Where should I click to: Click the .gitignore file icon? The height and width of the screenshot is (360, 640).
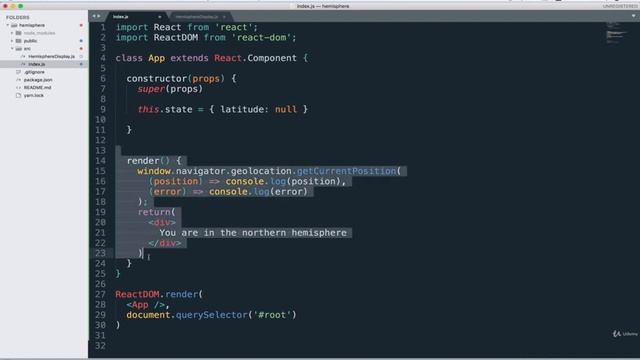click(x=18, y=72)
